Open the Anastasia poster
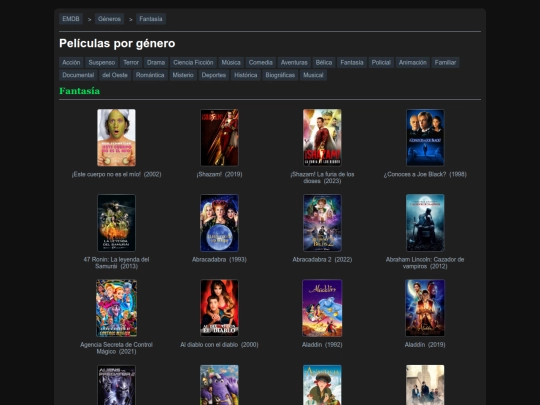Image resolution: width=540 pixels, height=405 pixels. click(x=322, y=385)
